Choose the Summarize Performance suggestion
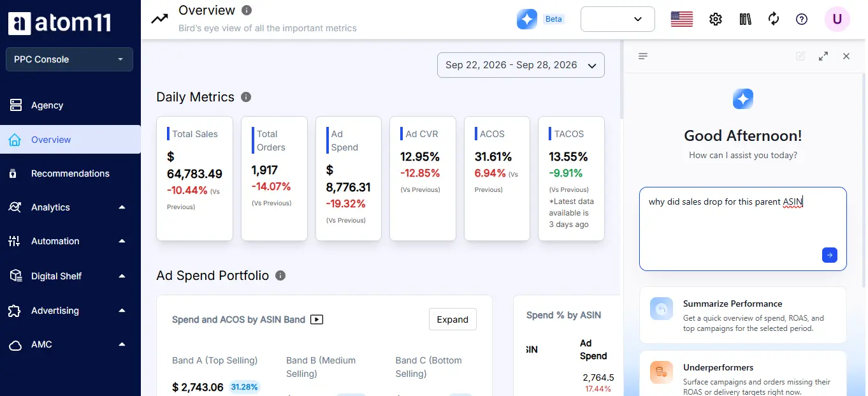The width and height of the screenshot is (868, 396). 743,315
